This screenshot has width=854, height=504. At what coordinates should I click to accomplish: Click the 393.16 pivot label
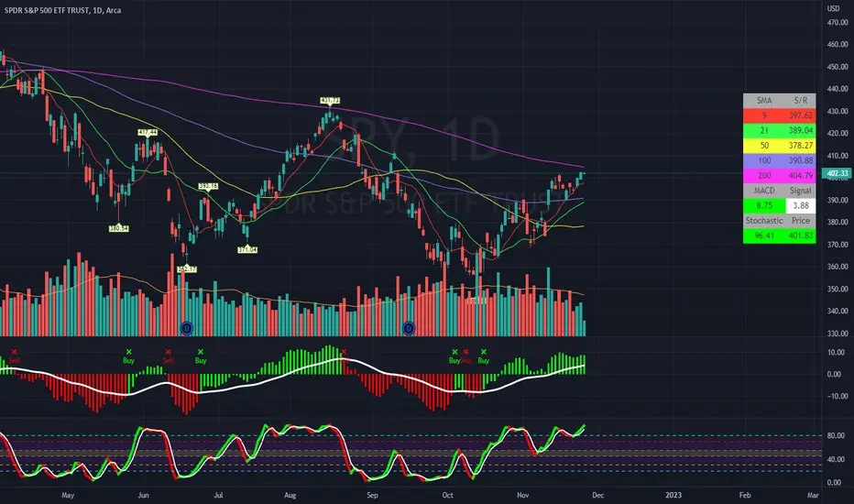[208, 186]
